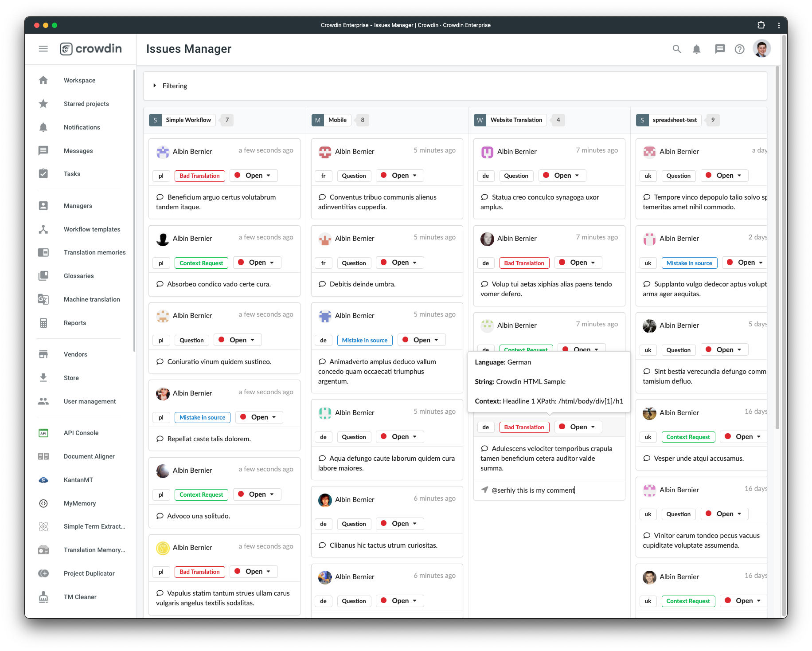Click the Project Duplicator icon
Image resolution: width=812 pixels, height=651 pixels.
click(x=43, y=573)
